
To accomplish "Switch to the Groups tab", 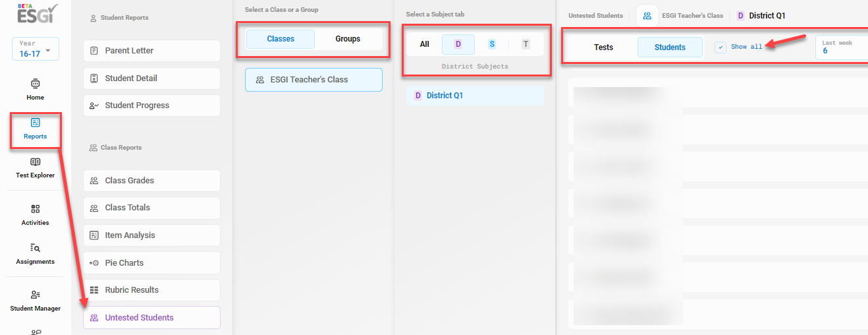I will [x=348, y=39].
